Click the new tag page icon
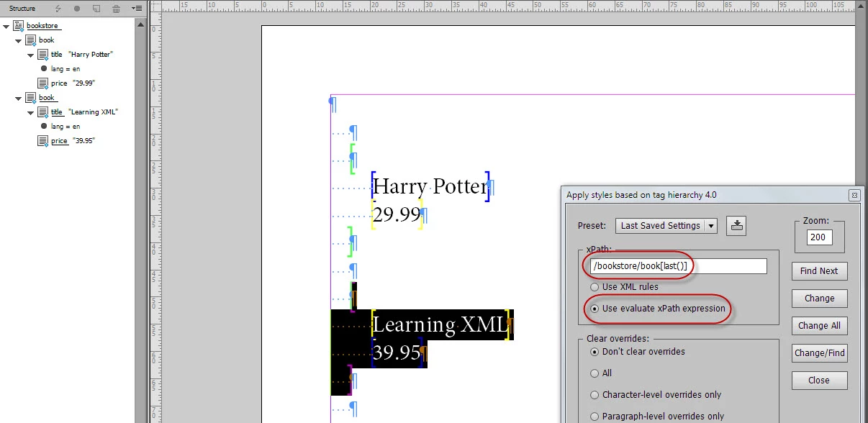The width and height of the screenshot is (868, 423). tap(96, 9)
